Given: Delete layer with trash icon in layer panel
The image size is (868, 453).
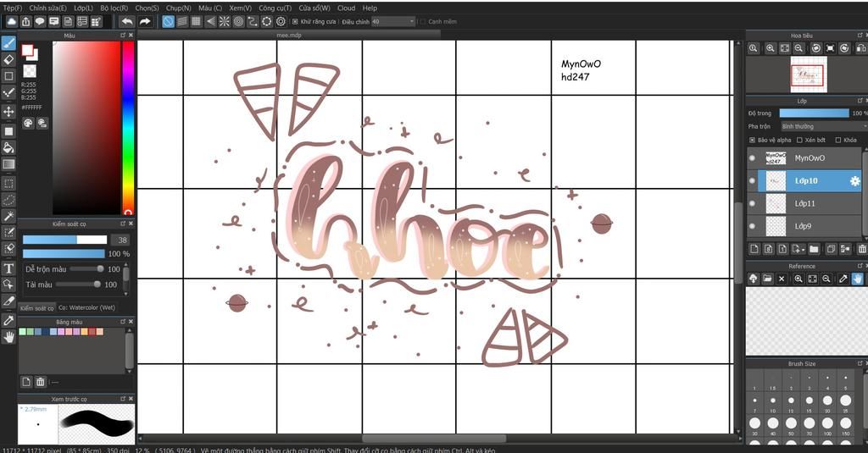Looking at the screenshot, I should (862, 249).
